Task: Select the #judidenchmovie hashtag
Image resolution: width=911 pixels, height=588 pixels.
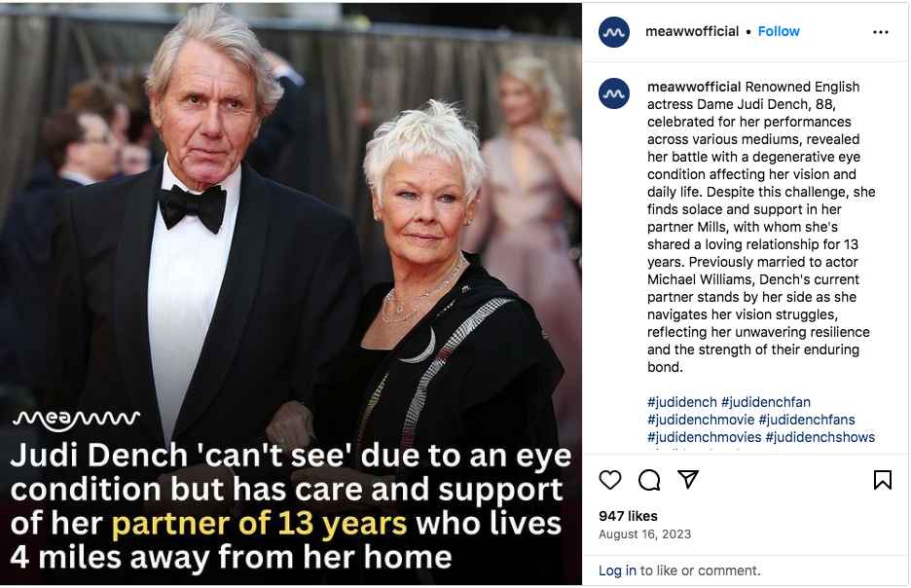Action: (x=701, y=420)
